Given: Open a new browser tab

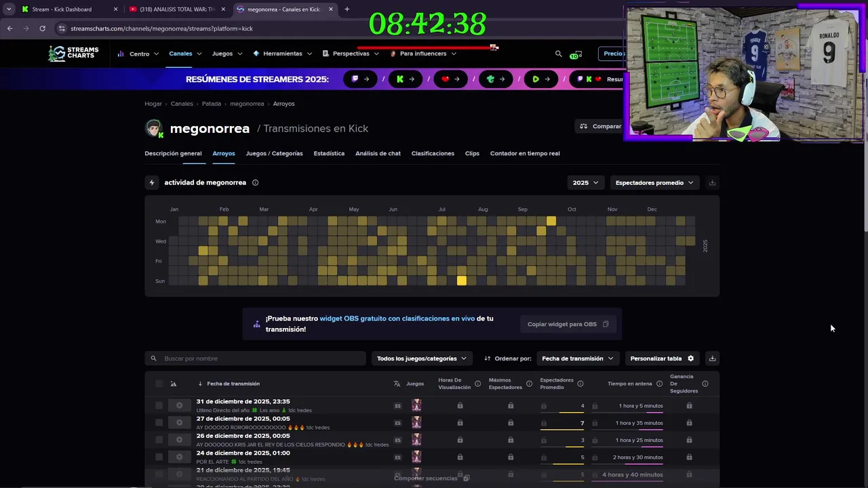Looking at the screenshot, I should click(347, 9).
